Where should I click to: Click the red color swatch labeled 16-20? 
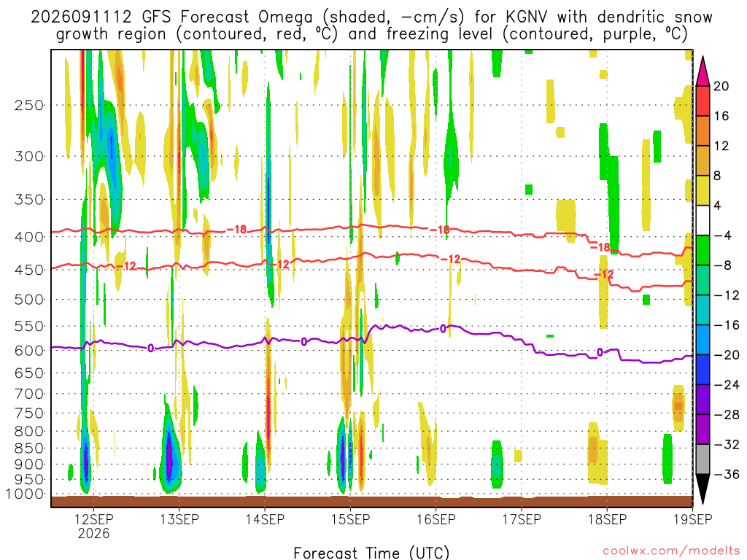pyautogui.click(x=703, y=101)
